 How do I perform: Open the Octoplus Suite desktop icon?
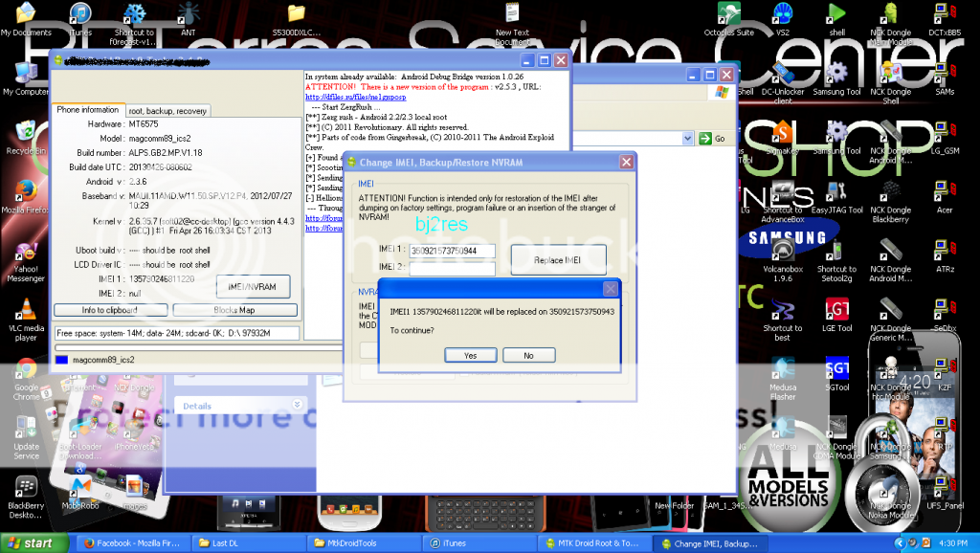(729, 15)
